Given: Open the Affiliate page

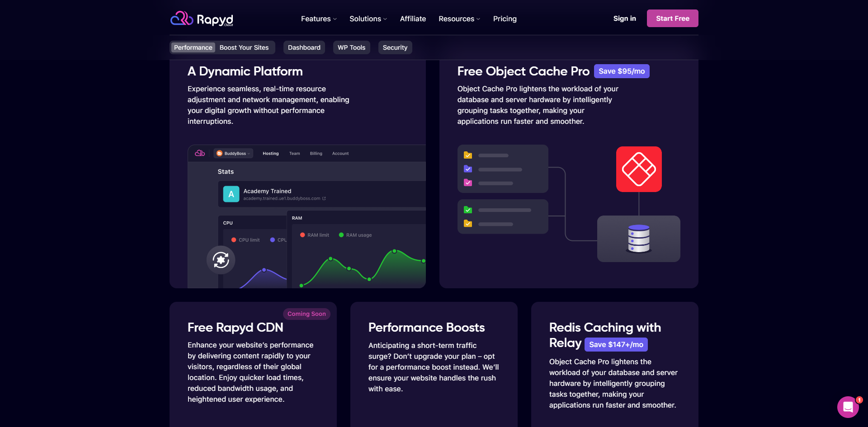Looking at the screenshot, I should point(413,19).
